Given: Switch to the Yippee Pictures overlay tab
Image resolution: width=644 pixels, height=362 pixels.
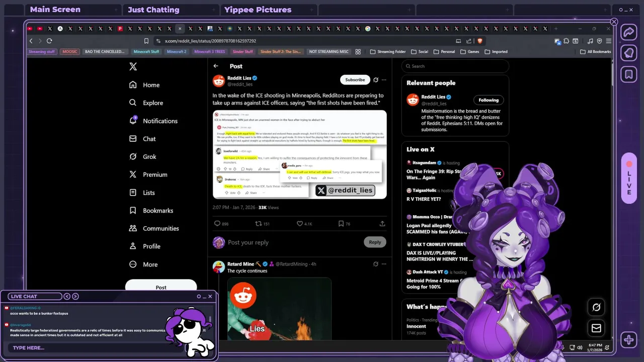Looking at the screenshot, I should 258,10.
